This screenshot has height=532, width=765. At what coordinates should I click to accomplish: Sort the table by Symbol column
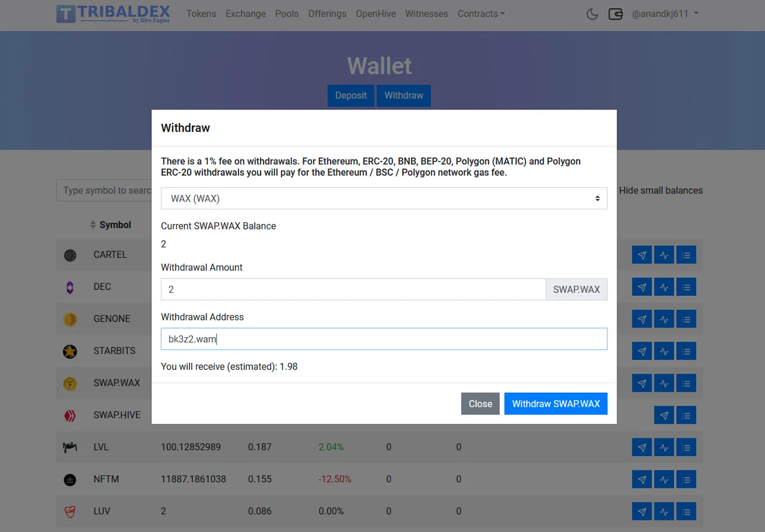pyautogui.click(x=111, y=225)
